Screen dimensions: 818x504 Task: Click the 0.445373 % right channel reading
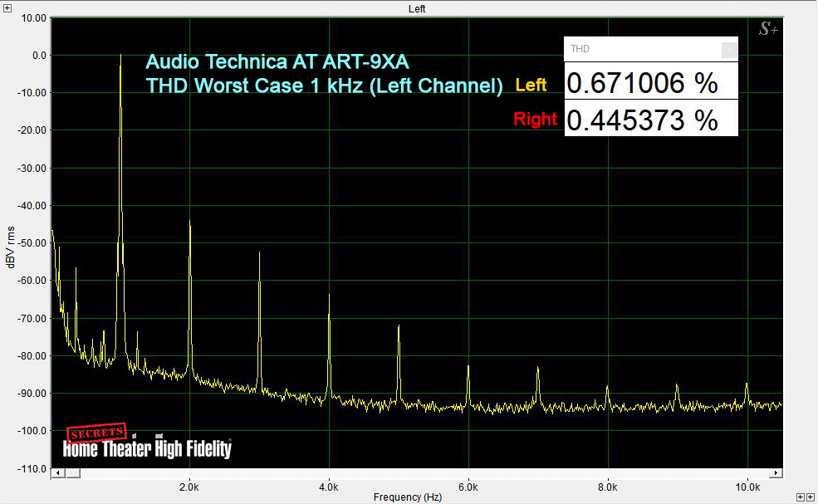click(x=651, y=120)
